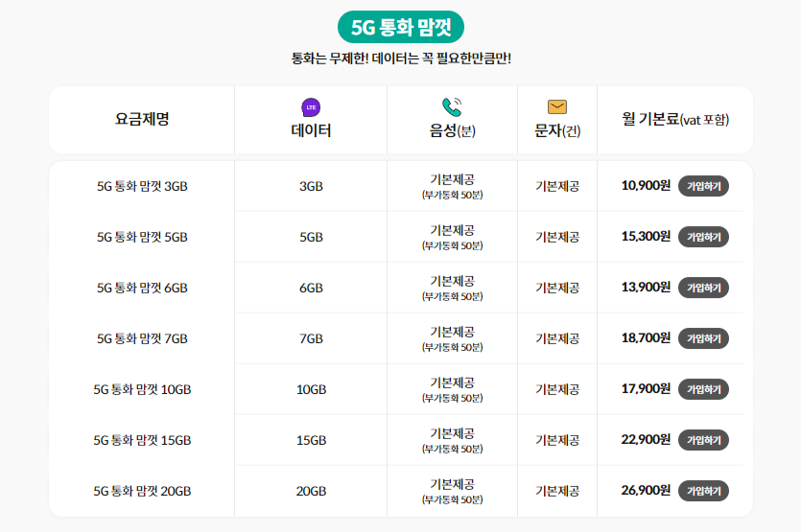The image size is (801, 532).
Task: Select the 월 기본료(vat 포함) header
Action: (x=675, y=120)
